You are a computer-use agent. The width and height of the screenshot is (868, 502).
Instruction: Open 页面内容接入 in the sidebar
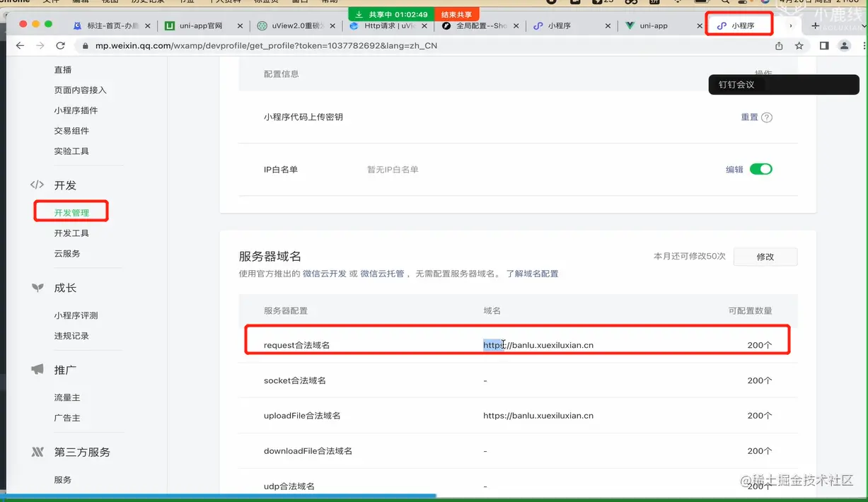81,91
